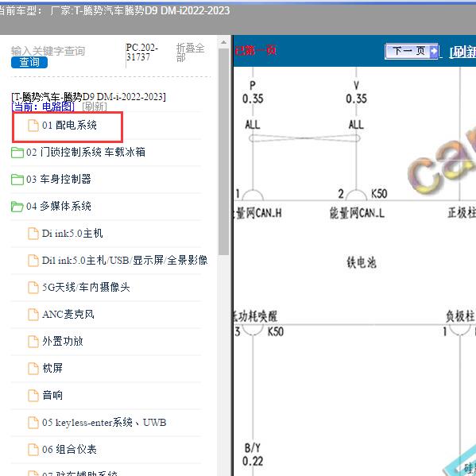476x476 pixels.
Task: Focus the 输入关键字查询 search field
Action: [x=48, y=51]
